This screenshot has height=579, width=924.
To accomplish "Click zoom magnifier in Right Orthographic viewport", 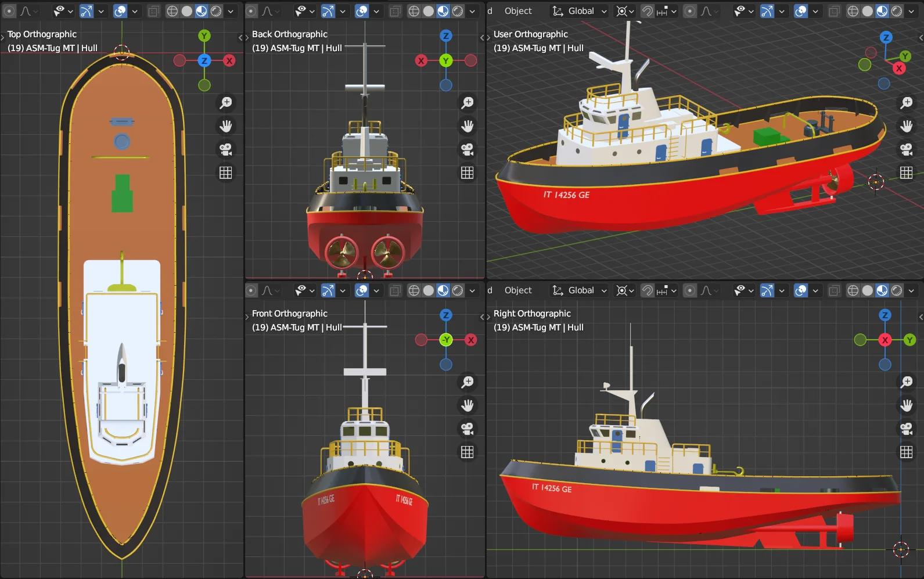I will [x=906, y=382].
